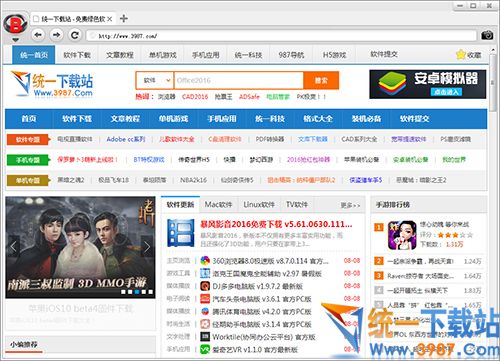
Task: Click 装机必备 in the blue navigation bar
Action: [x=366, y=119]
